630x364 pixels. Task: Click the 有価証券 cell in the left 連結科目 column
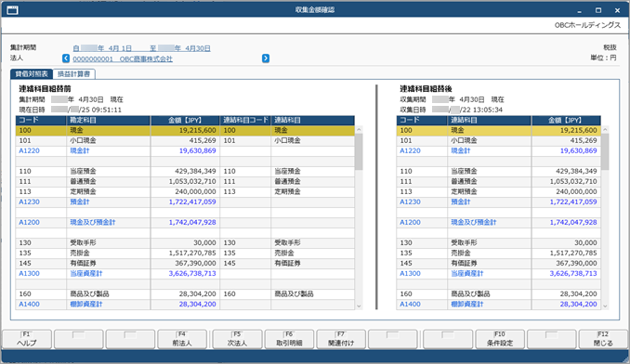click(x=287, y=264)
